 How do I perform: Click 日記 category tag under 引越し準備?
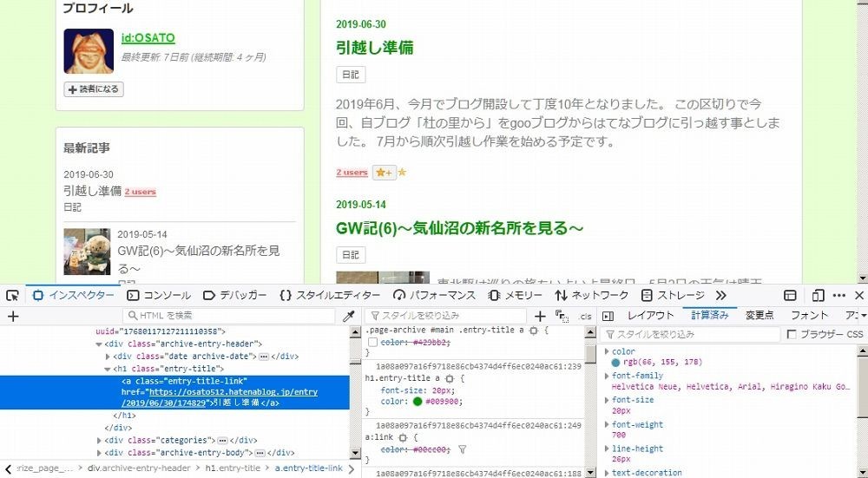[x=351, y=75]
